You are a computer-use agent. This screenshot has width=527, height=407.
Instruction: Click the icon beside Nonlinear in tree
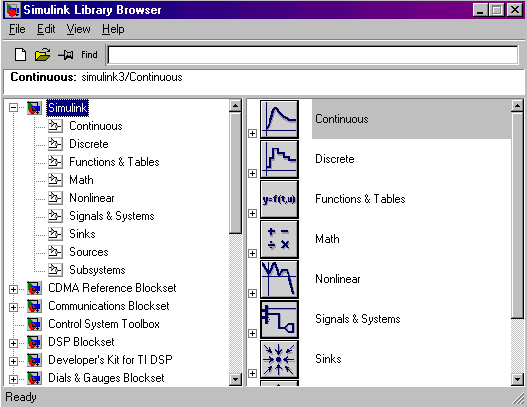click(x=55, y=198)
